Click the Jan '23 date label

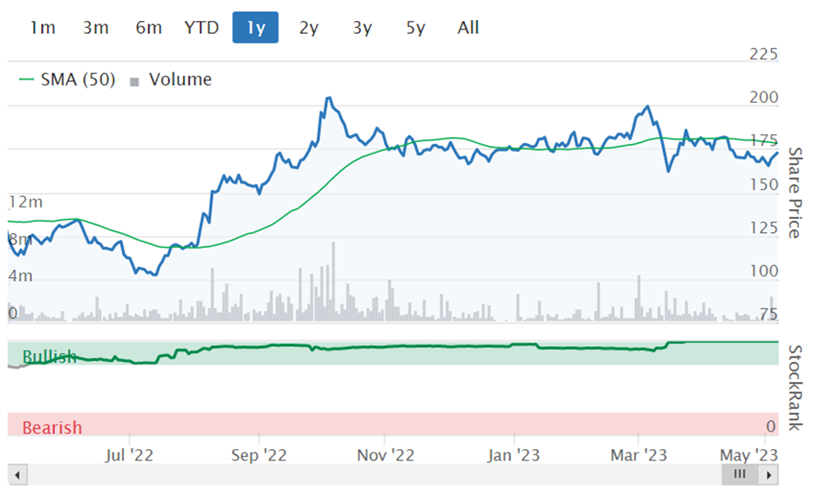[x=514, y=455]
